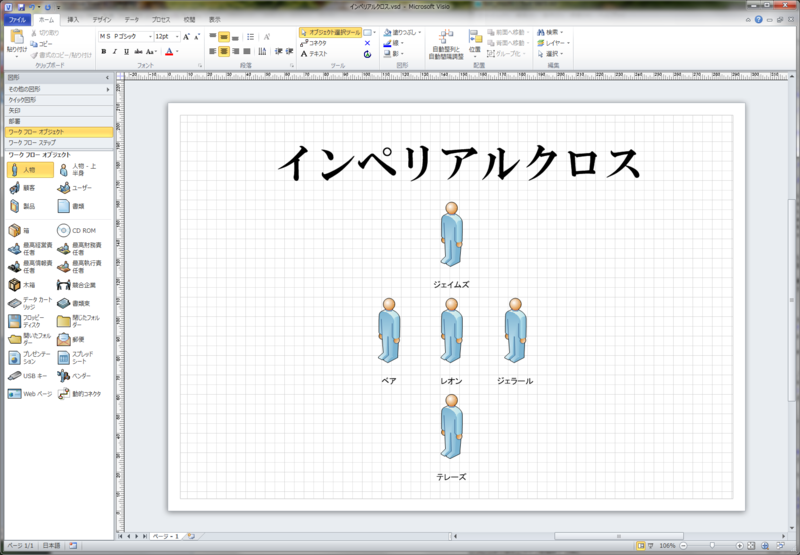Screen dimensions: 800x555
Task: Activate the オブジェクト選択ツール pointer tool
Action: pyautogui.click(x=330, y=32)
